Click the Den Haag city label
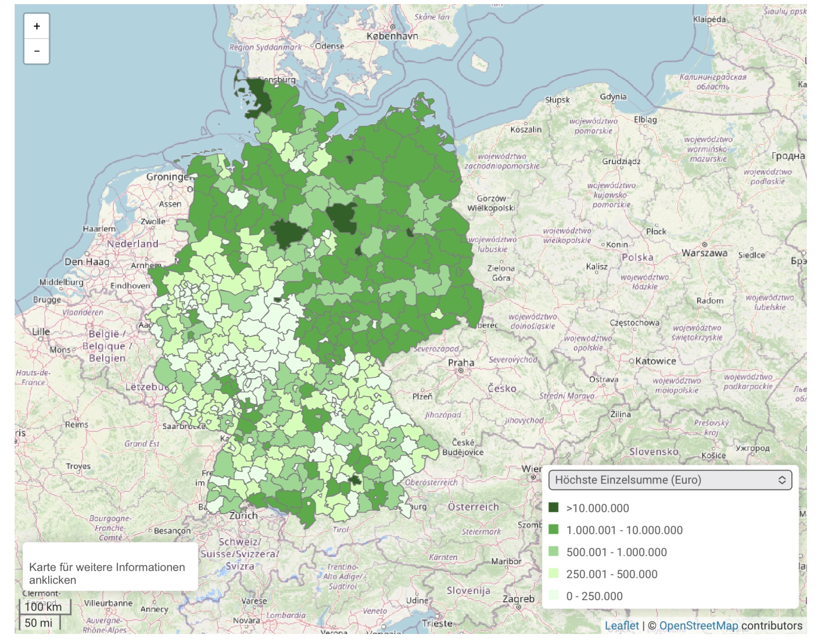The width and height of the screenshot is (840, 639). pyautogui.click(x=87, y=262)
